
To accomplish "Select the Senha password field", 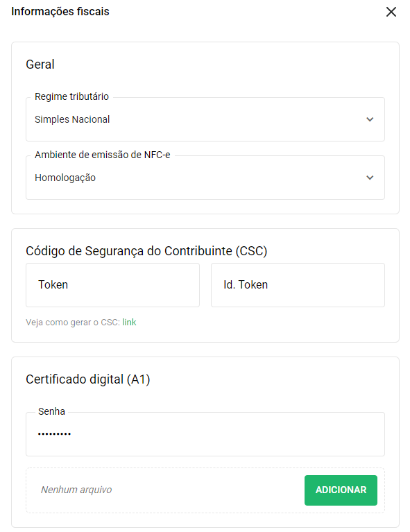I will point(205,434).
